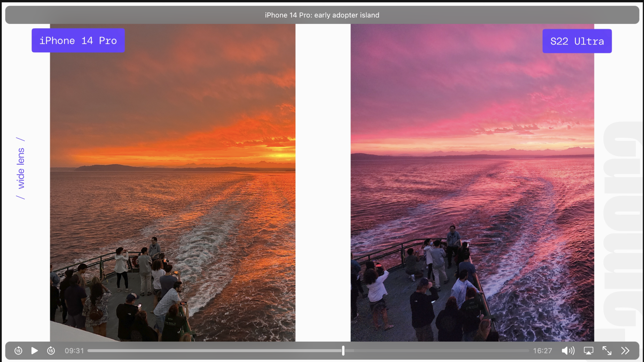The image size is (644, 362).
Task: Open the AirPlay output menu
Action: [x=588, y=350]
